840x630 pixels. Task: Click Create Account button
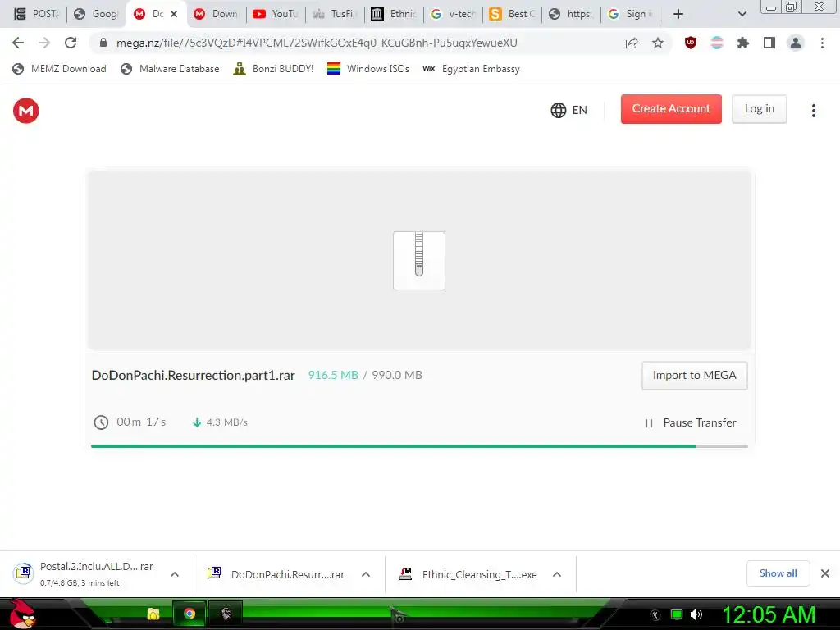coord(671,109)
